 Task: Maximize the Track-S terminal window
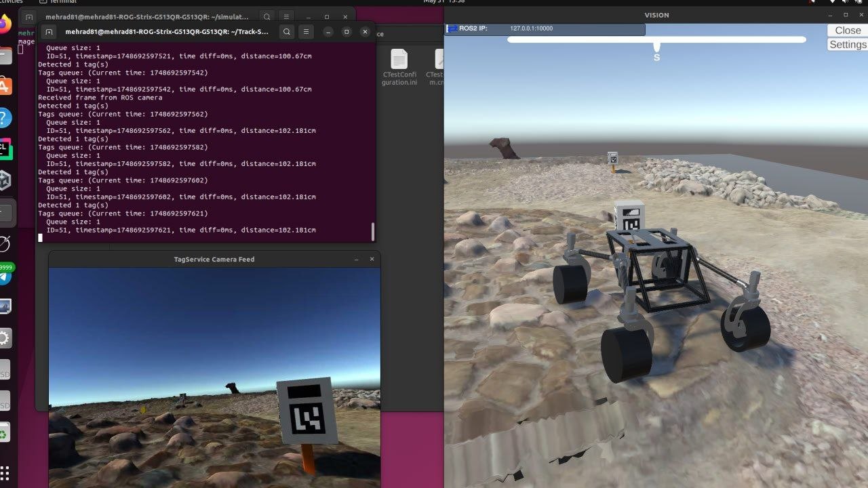[x=346, y=32]
